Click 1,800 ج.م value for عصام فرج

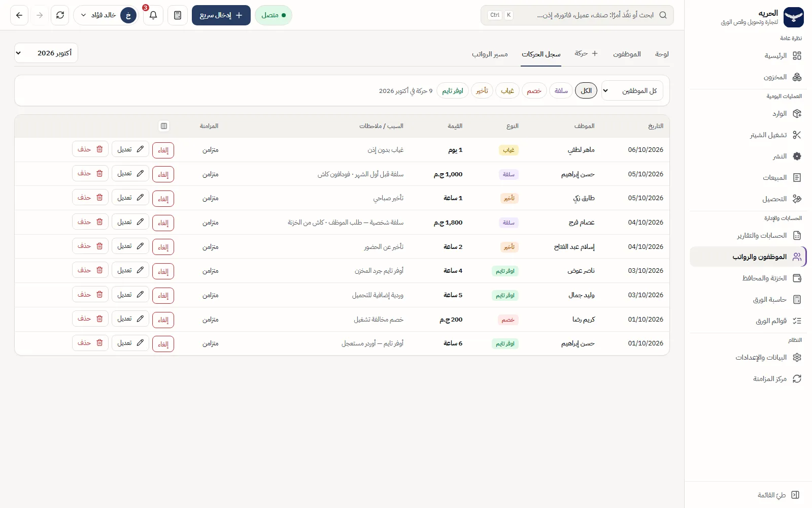click(x=448, y=223)
